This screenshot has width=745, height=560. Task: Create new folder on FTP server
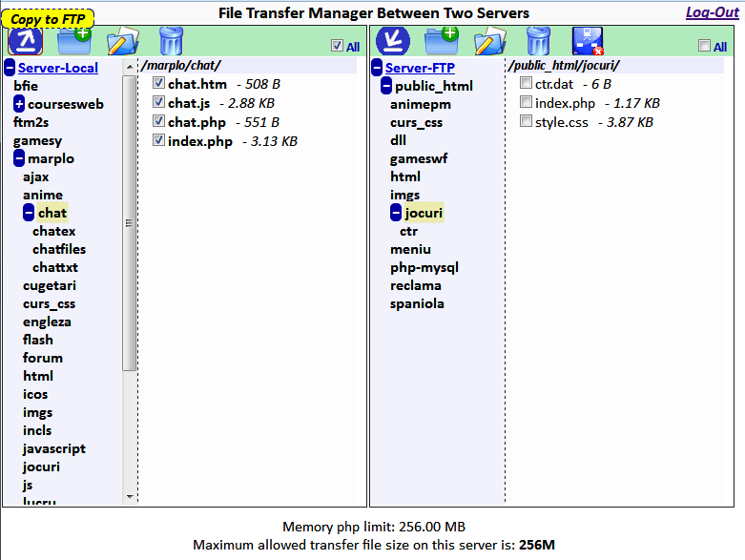[442, 41]
